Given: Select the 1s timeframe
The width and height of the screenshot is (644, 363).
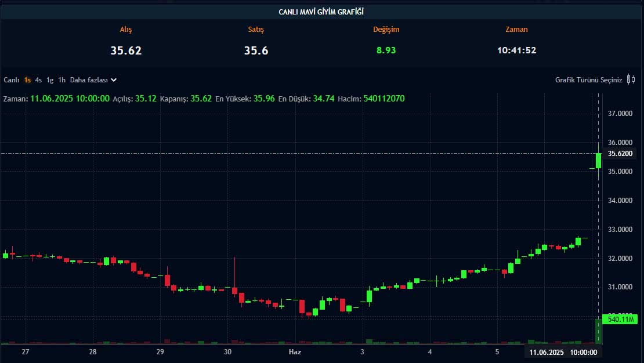Looking at the screenshot, I should (27, 80).
